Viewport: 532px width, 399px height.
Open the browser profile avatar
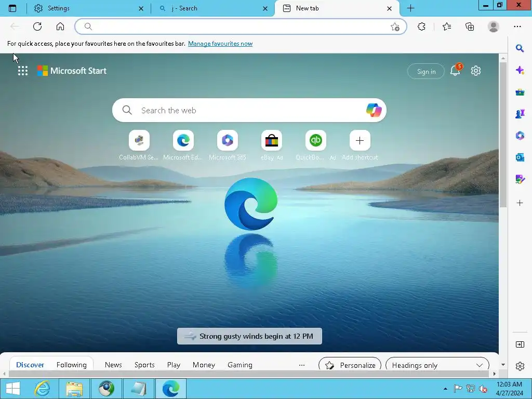[x=494, y=26]
